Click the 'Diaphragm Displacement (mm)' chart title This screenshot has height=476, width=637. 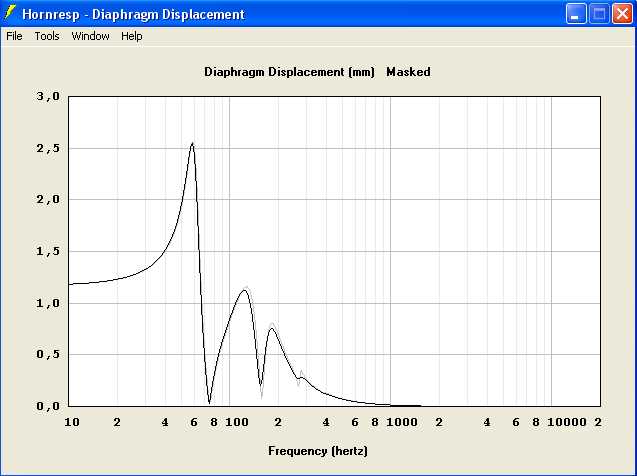[288, 72]
